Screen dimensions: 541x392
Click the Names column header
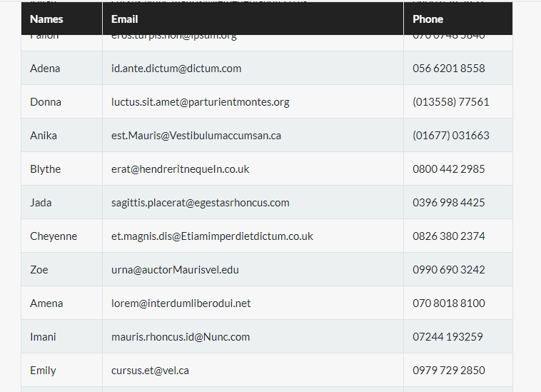click(62, 19)
